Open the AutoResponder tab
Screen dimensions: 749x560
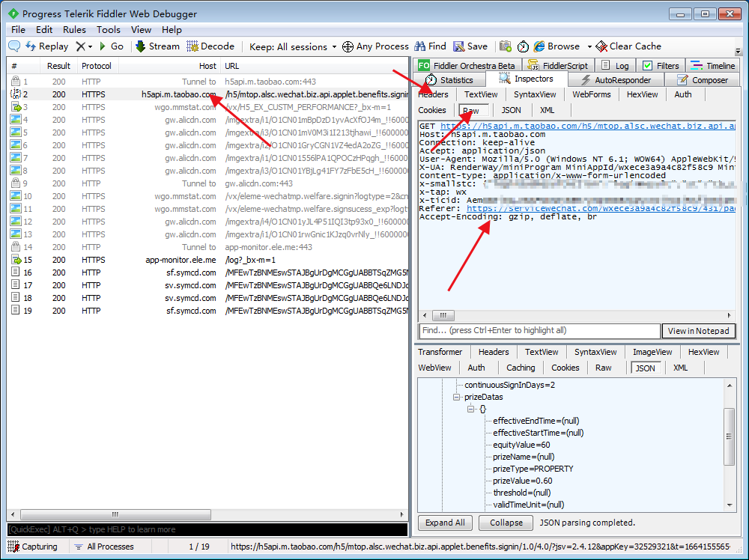click(616, 79)
